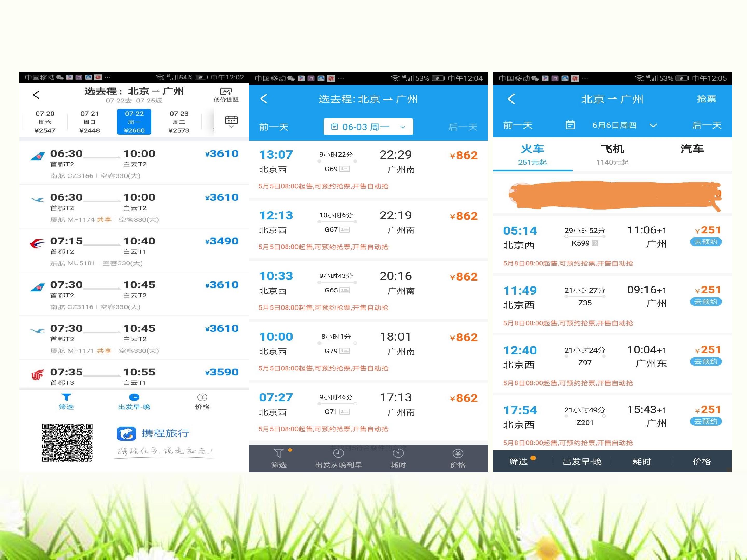Expand the 6月6日周四 date chevron

coord(653,125)
